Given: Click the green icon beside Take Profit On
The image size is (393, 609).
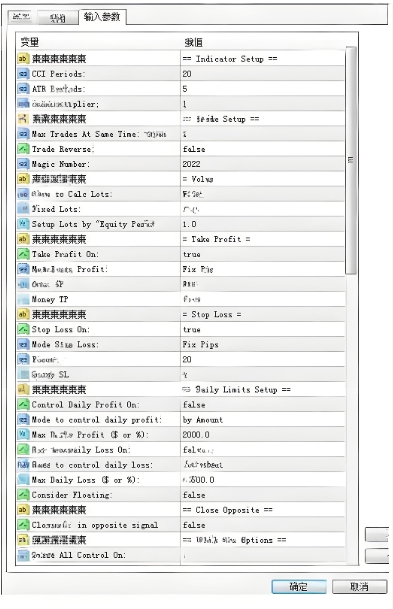Looking at the screenshot, I should click(x=23, y=254).
